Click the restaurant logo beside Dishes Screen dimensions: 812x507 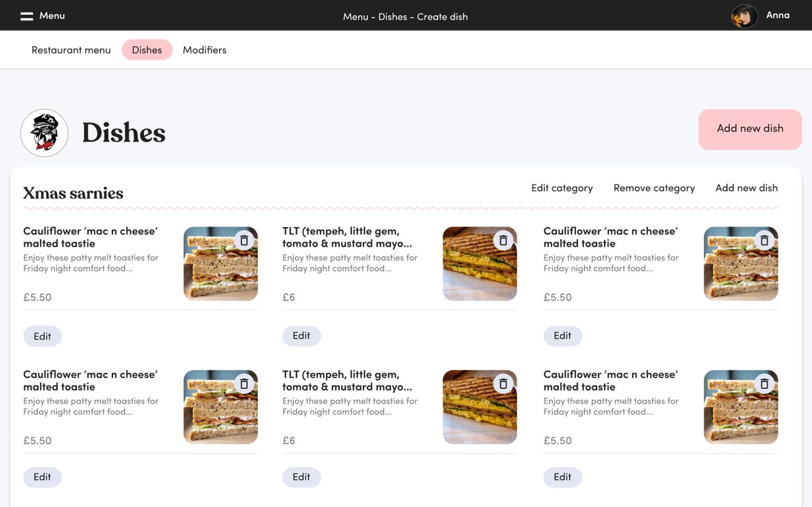click(x=44, y=133)
